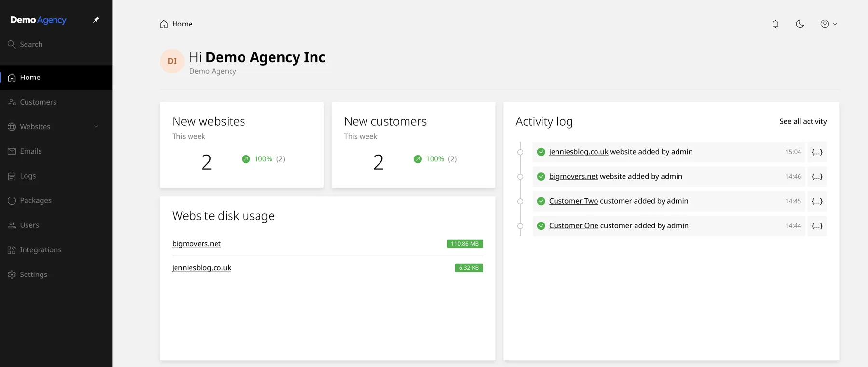Click timeline marker for bigmovers.net activity
The image size is (868, 367).
[x=520, y=177]
